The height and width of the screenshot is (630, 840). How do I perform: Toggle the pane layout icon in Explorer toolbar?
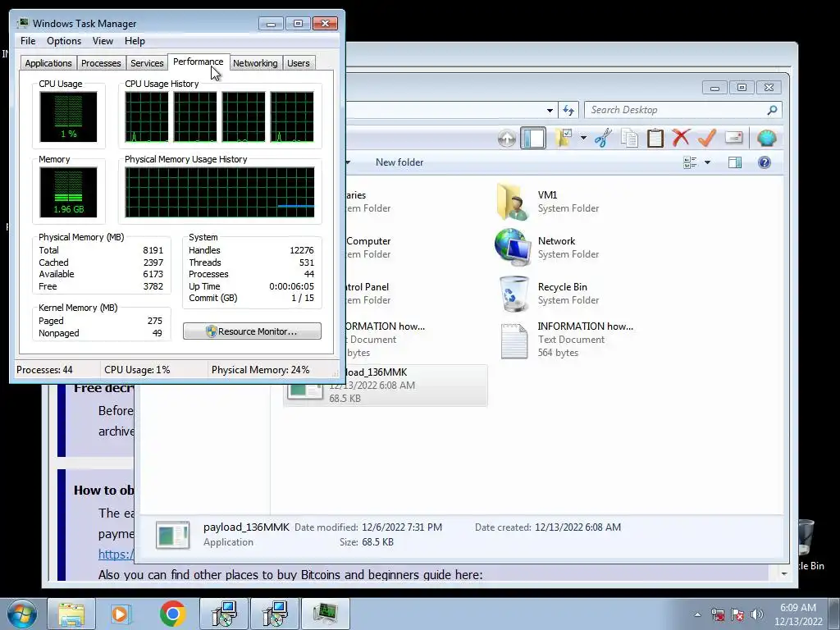tap(532, 138)
